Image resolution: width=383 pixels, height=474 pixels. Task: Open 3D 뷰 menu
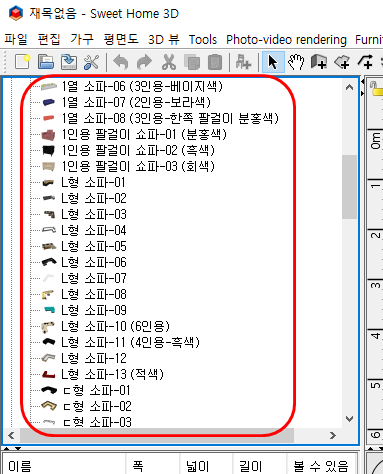[164, 40]
